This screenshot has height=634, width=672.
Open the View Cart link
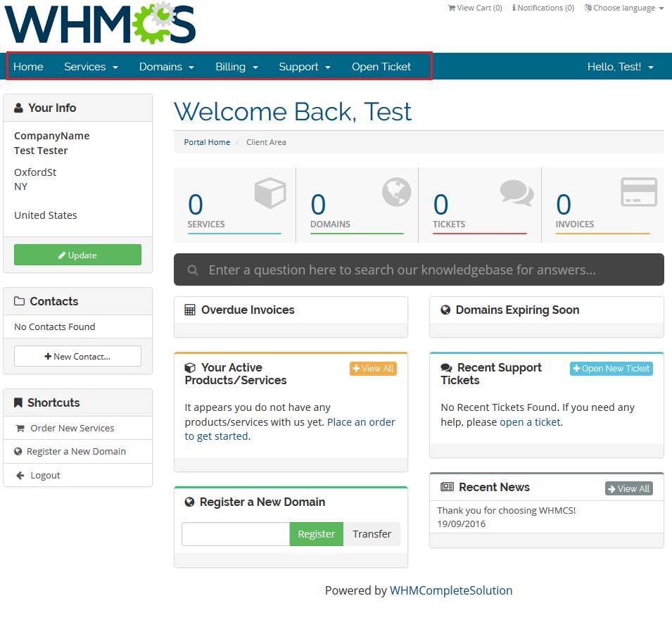[475, 8]
